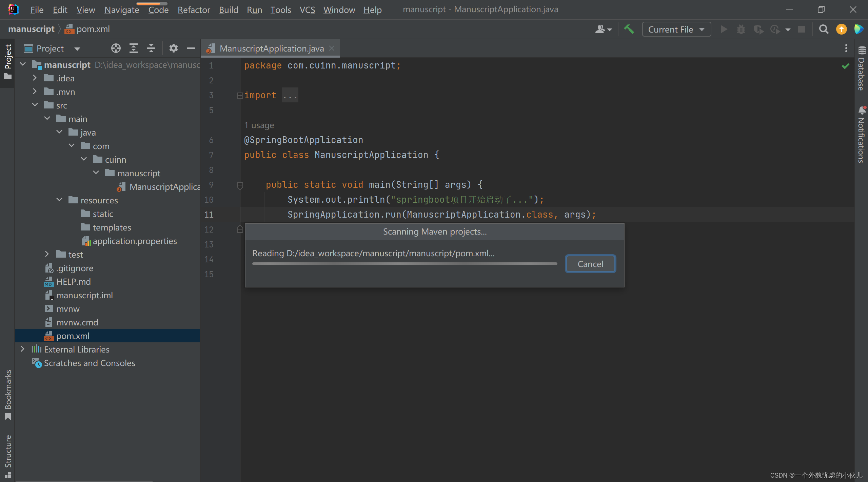The image size is (868, 482).
Task: Click the Expand All icon in Project panel
Action: point(134,48)
